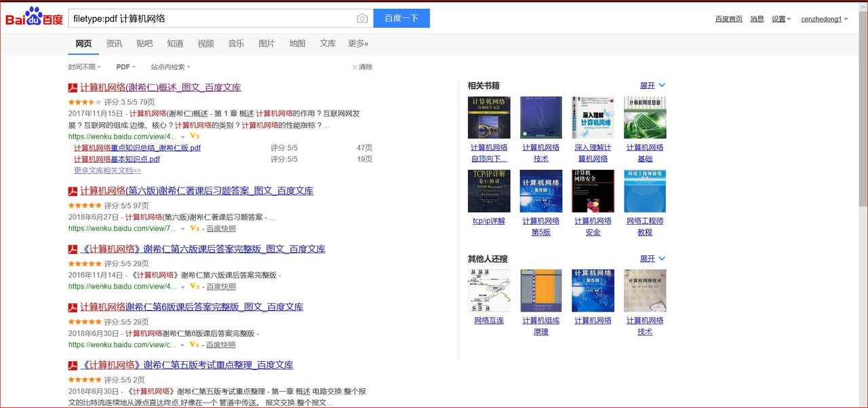The image size is (868, 408).
Task: Open 计算机网络技术 book cover in 相关书籍
Action: click(540, 117)
